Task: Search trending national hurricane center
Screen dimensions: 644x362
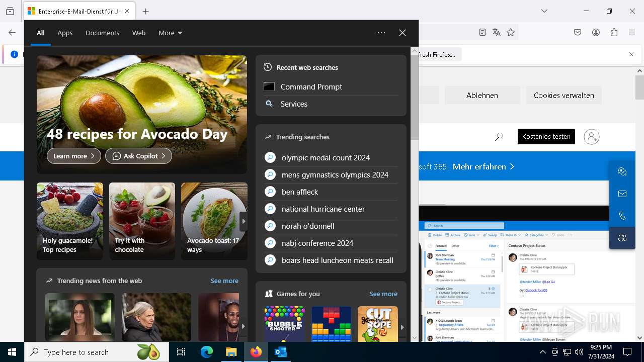Action: click(331, 209)
